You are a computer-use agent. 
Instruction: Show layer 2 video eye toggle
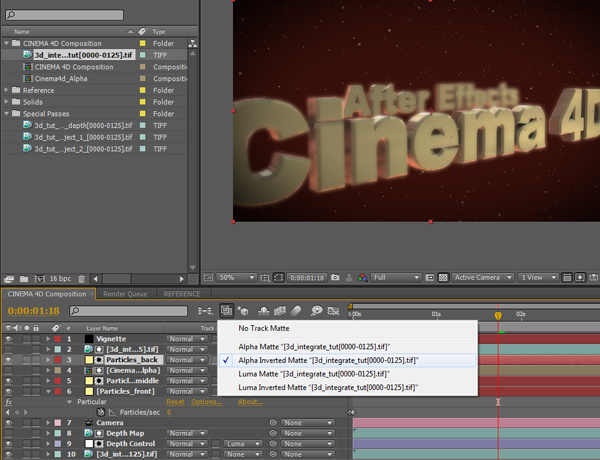(8, 349)
